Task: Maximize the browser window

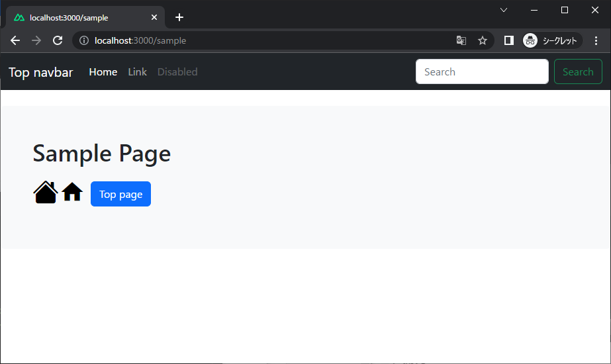Action: tap(564, 10)
